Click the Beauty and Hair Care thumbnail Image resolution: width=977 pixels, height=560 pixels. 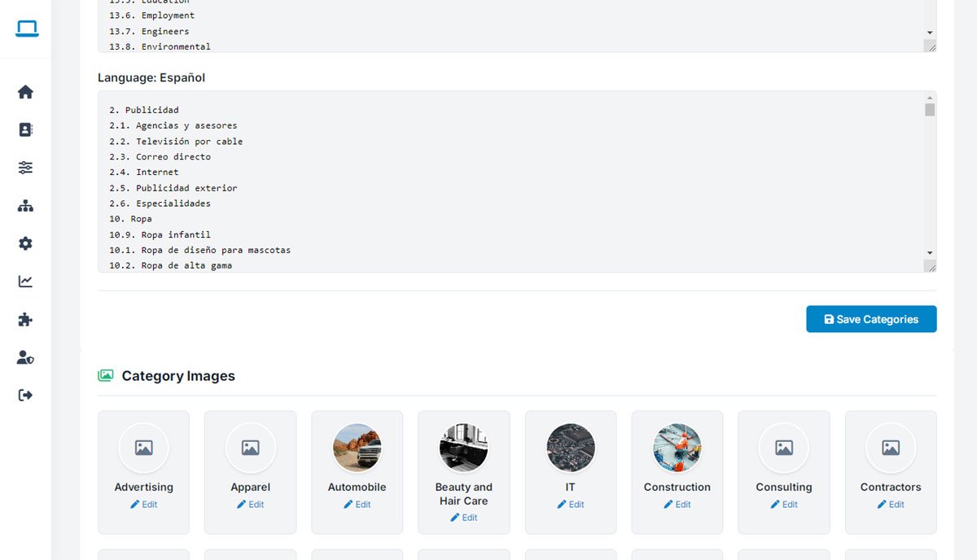(x=464, y=448)
